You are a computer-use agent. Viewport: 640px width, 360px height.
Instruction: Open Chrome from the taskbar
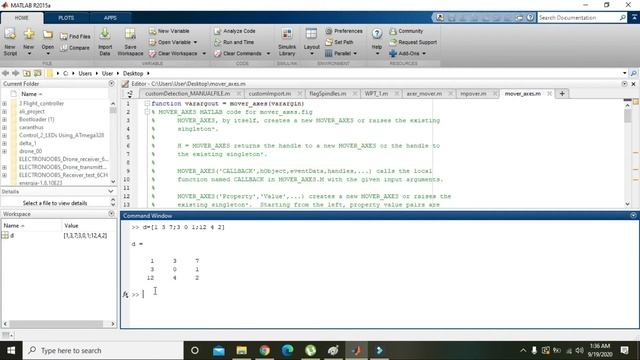point(264,351)
